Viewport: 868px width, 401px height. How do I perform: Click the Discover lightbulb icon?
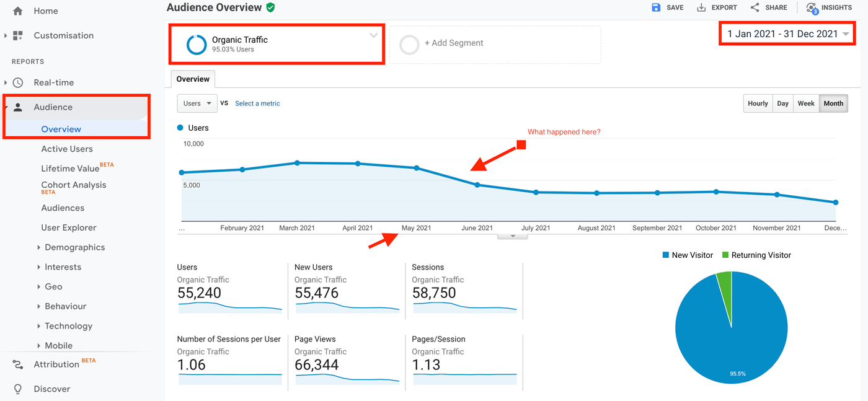[x=18, y=389]
